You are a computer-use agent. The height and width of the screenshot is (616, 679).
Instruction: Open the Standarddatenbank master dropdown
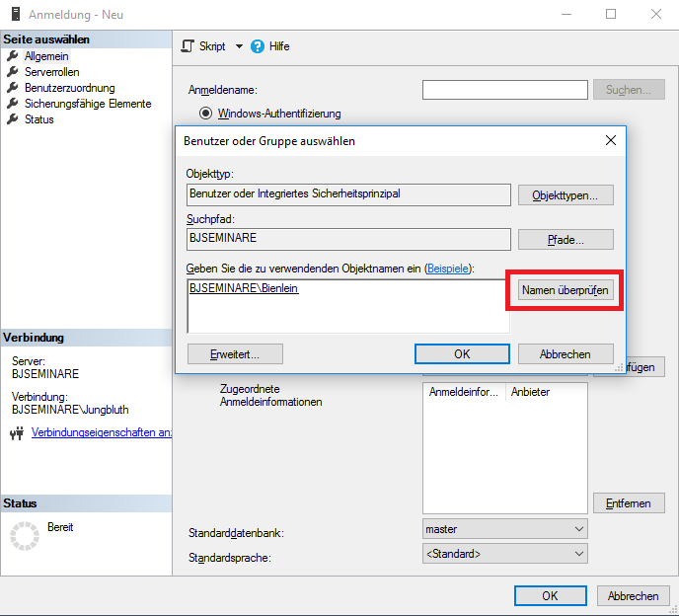pos(505,529)
